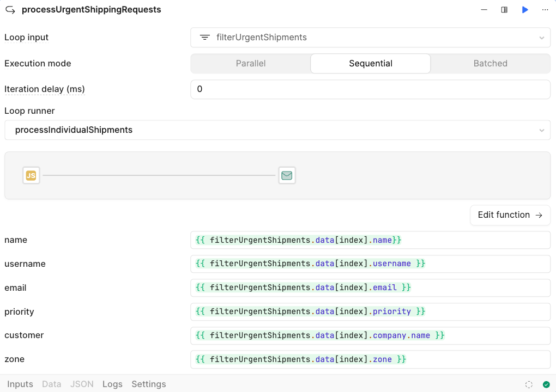Image resolution: width=556 pixels, height=392 pixels.
Task: Select the JS code block node
Action: tap(31, 175)
